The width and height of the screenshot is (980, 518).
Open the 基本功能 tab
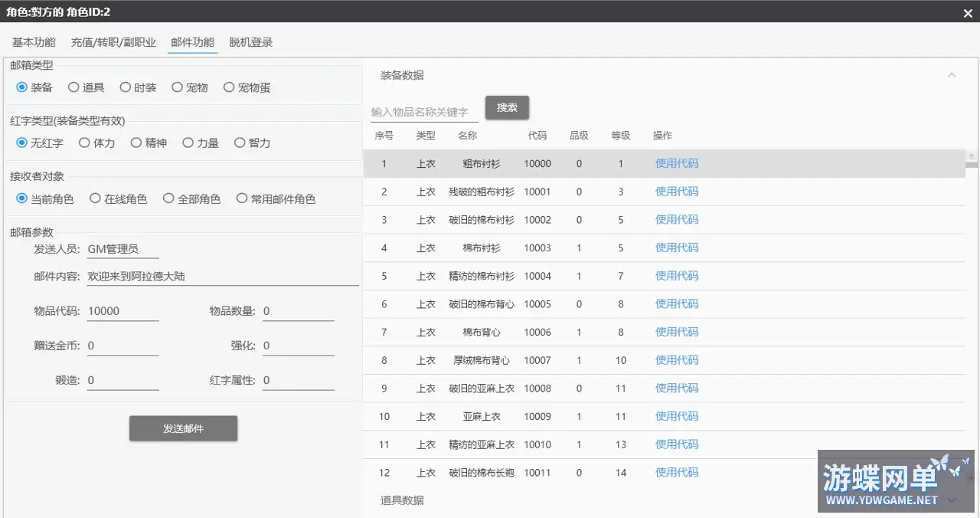click(x=34, y=42)
